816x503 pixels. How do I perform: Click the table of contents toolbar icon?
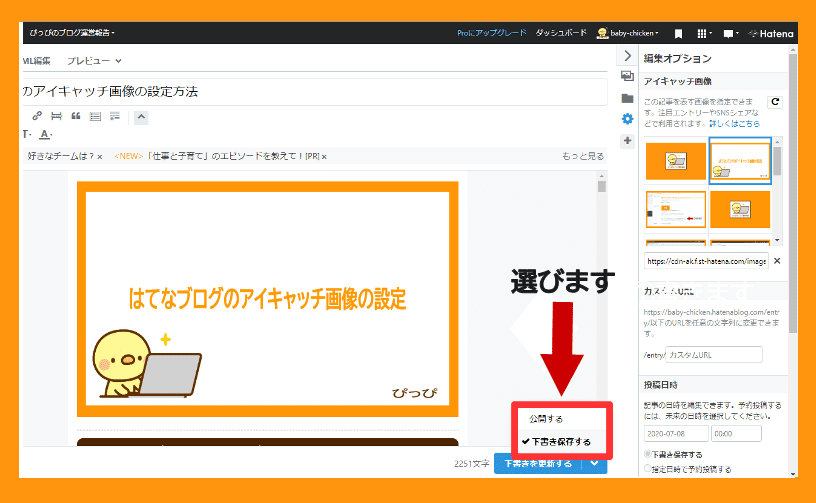point(95,116)
